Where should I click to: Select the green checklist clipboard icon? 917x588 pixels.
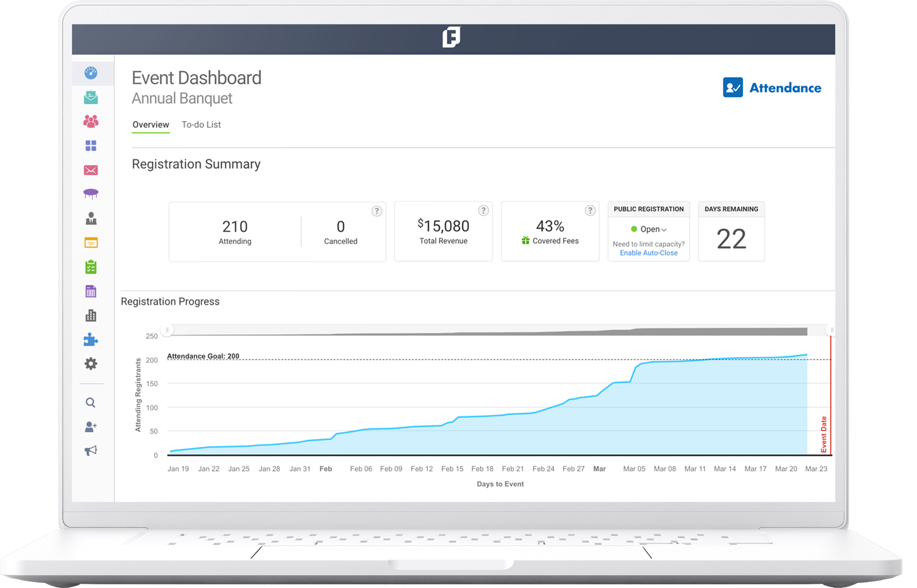pos(90,266)
